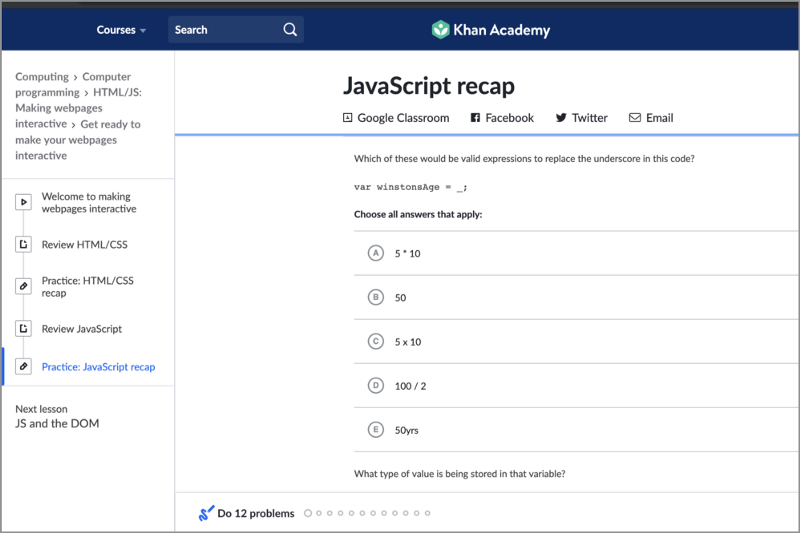Select answer choice E: 50yrs

(x=376, y=430)
